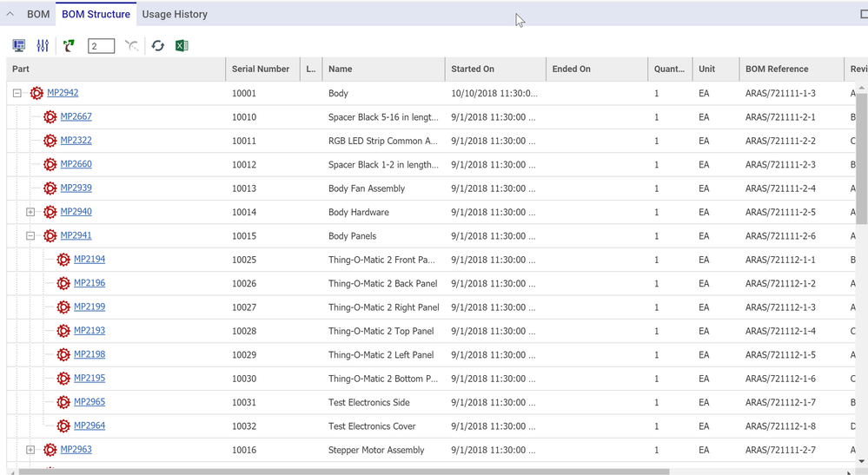Screen dimensions: 868x475
Task: Collapse the MP2942 root node
Action: (x=17, y=93)
